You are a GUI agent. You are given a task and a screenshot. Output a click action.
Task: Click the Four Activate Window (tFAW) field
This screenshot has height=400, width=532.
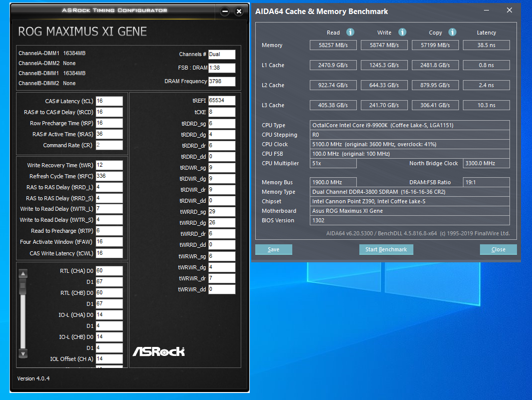pos(109,242)
